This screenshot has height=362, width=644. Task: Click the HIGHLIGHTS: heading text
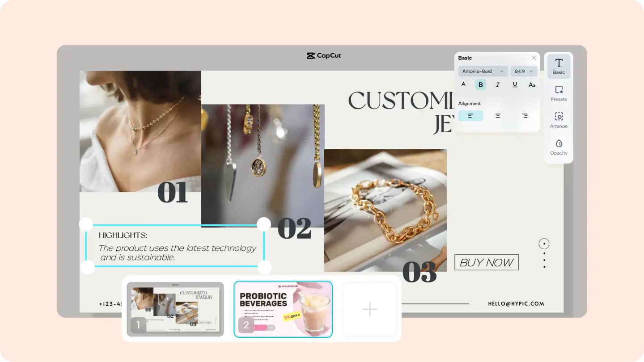(x=123, y=235)
